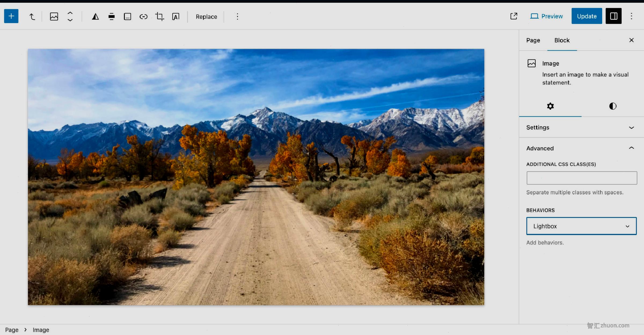The height and width of the screenshot is (335, 644).
Task: Open the Behaviors dropdown menu
Action: pos(581,226)
